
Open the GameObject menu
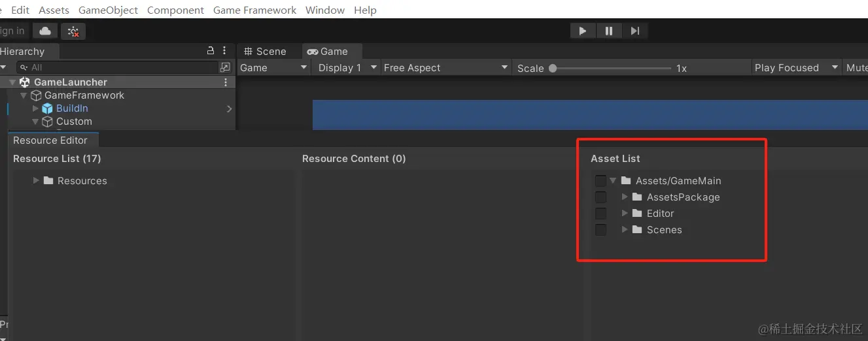pos(108,10)
